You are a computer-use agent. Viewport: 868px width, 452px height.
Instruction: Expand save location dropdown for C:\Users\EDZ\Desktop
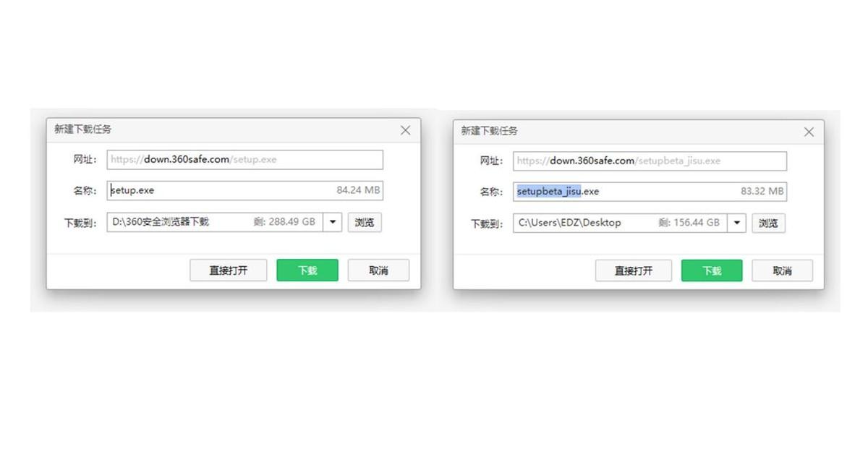[x=736, y=223]
